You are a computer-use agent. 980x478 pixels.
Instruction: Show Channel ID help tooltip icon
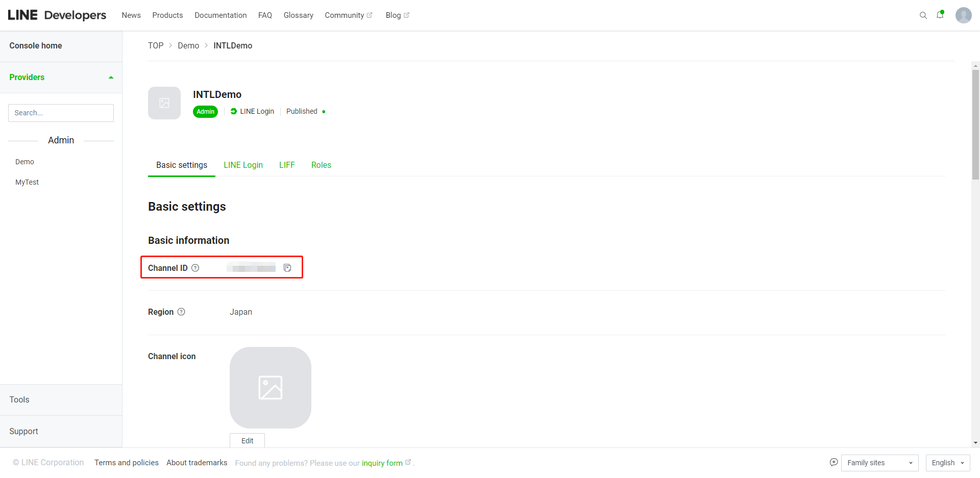pyautogui.click(x=195, y=268)
